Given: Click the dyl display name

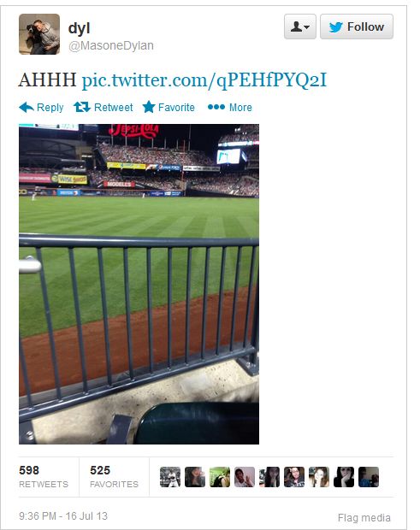Looking at the screenshot, I should pyautogui.click(x=80, y=28).
